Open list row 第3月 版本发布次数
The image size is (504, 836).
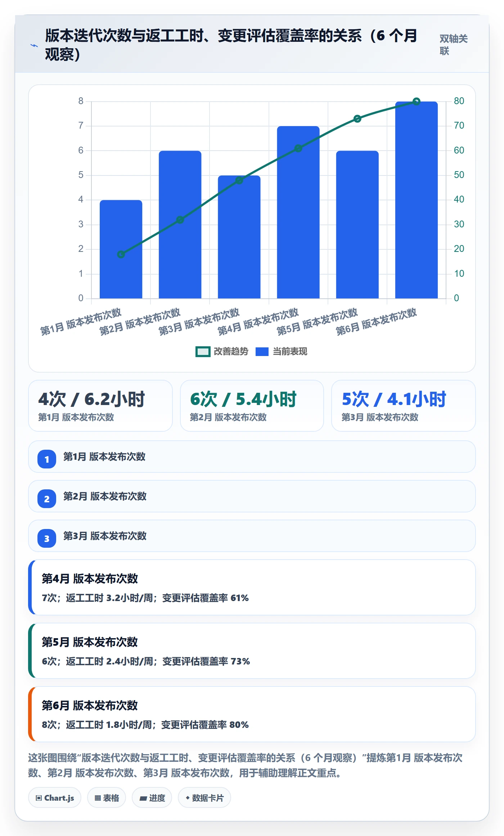point(252,536)
